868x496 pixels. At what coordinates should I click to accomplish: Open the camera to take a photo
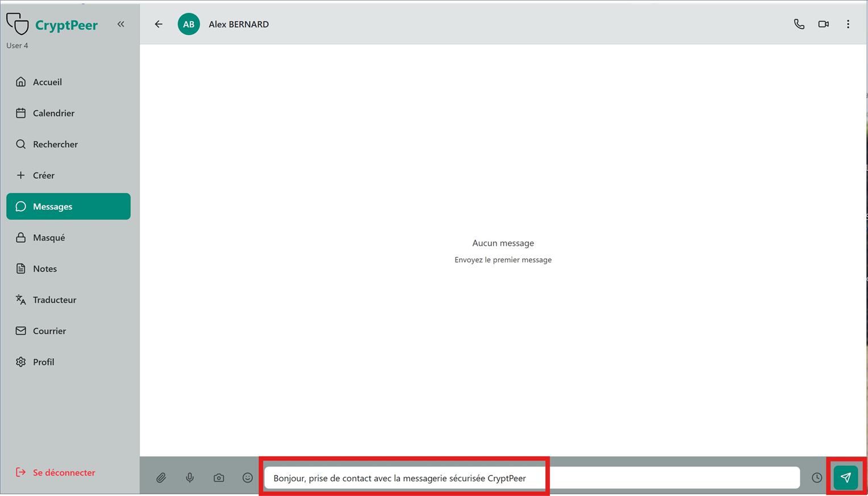pos(219,478)
